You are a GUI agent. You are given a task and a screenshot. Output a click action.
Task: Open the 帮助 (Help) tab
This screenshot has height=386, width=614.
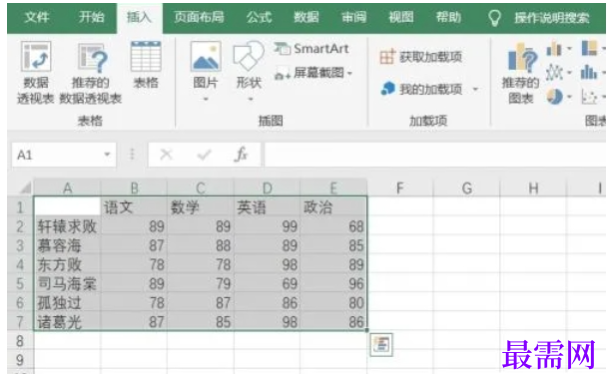(x=449, y=17)
